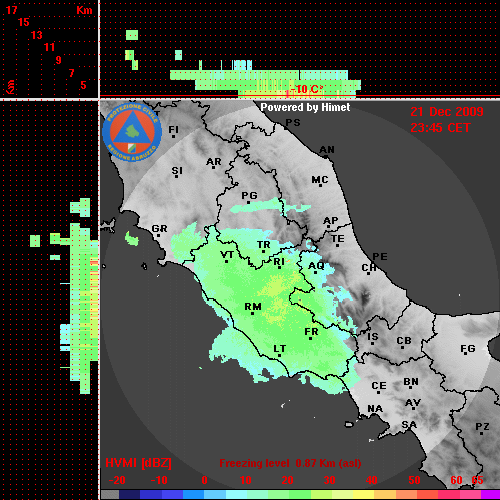Click the 'Powered by Himet' text
The height and width of the screenshot is (500, 500).
click(305, 107)
